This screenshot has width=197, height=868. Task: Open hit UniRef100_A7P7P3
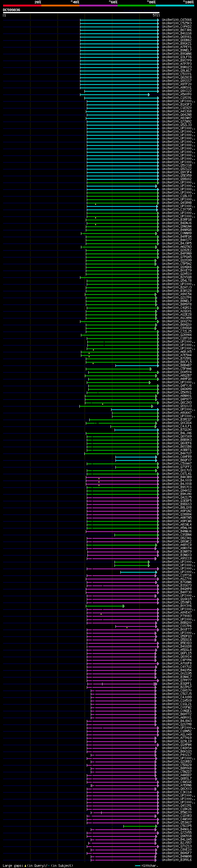tap(177, 64)
